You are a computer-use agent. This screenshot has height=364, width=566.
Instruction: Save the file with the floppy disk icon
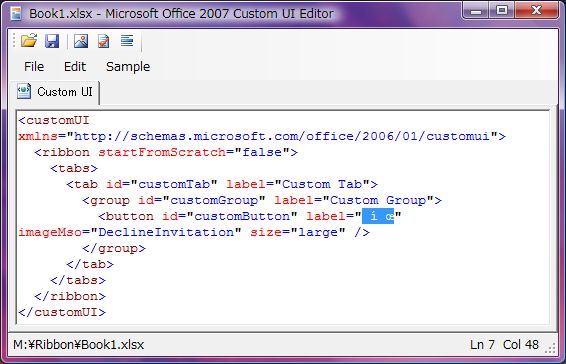pos(52,41)
